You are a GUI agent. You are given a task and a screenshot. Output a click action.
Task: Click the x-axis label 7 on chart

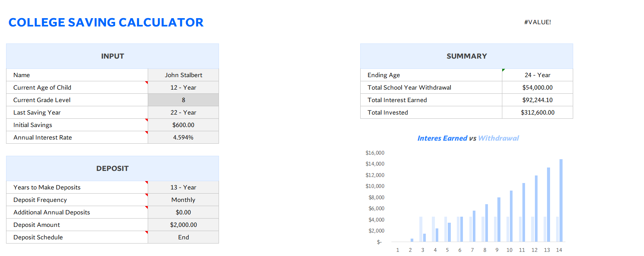coord(472,250)
